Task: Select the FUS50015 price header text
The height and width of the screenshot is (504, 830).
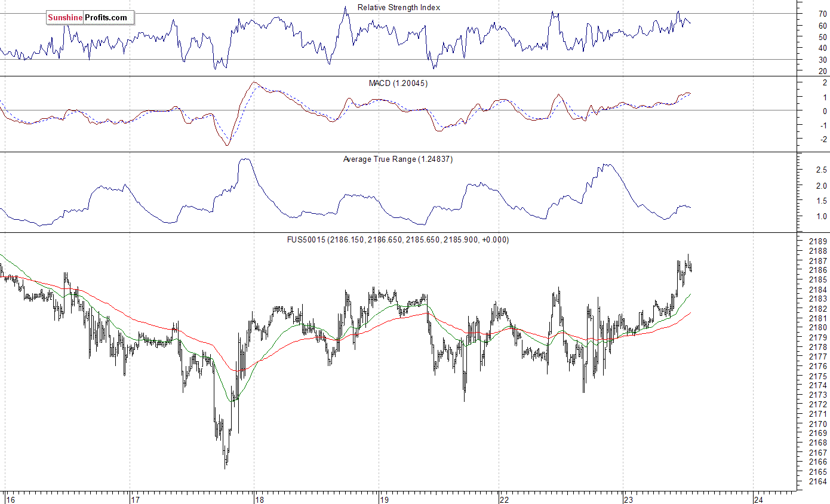Action: click(x=398, y=239)
